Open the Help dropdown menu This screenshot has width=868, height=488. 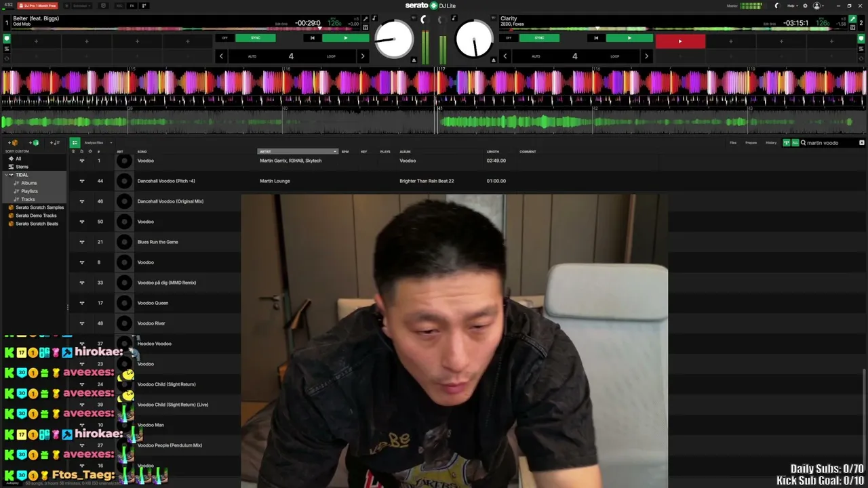(792, 5)
